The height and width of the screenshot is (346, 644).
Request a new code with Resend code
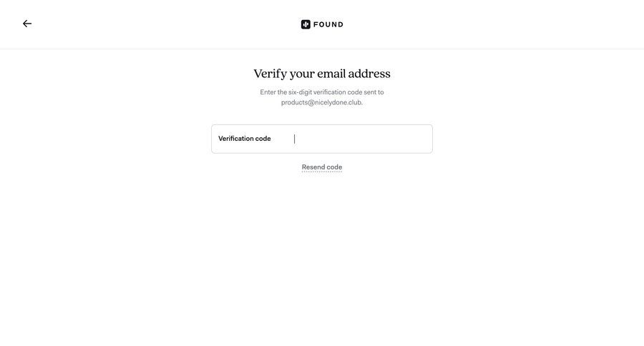pyautogui.click(x=321, y=167)
